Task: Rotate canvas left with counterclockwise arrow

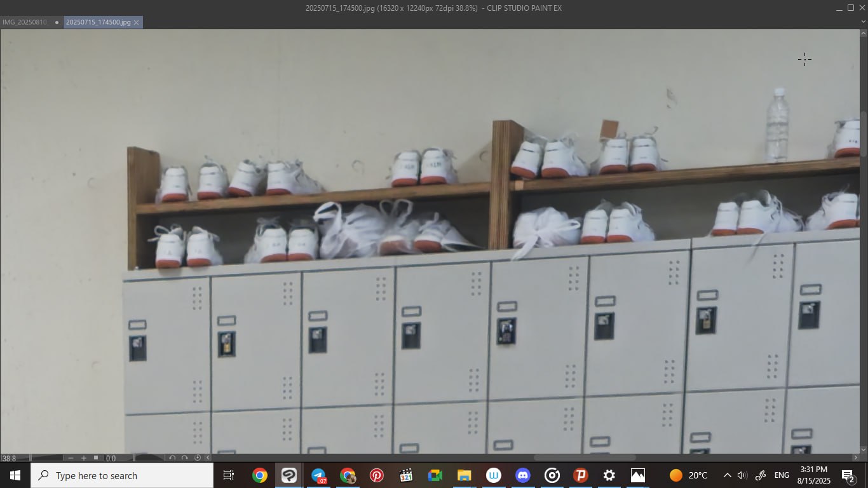Action: tap(172, 457)
